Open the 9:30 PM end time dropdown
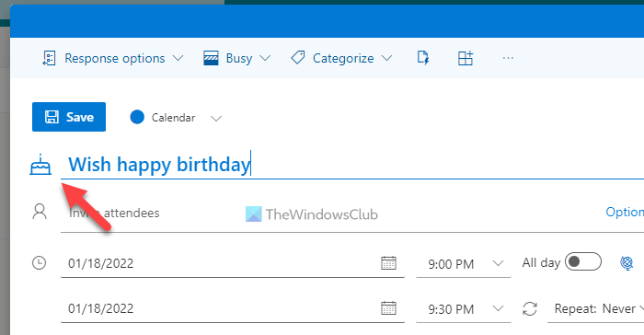The height and width of the screenshot is (335, 644). [464, 308]
